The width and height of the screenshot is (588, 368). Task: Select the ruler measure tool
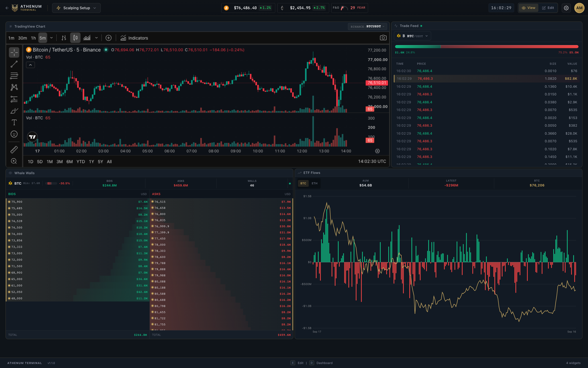pos(14,149)
